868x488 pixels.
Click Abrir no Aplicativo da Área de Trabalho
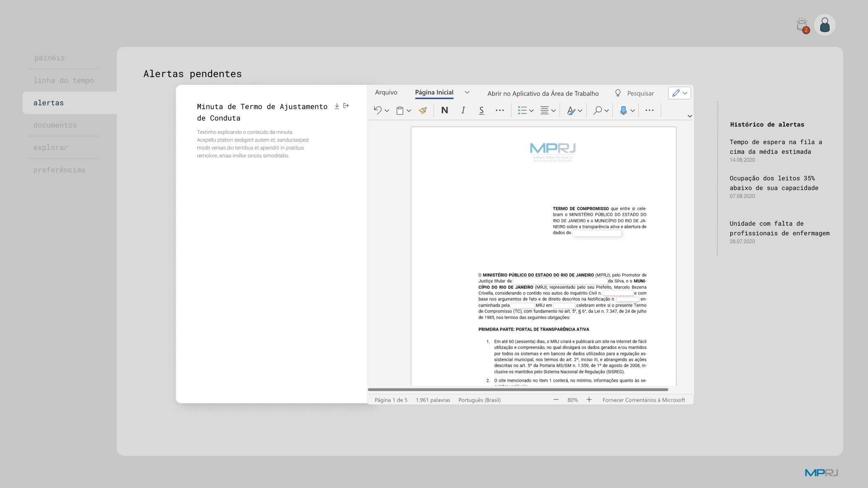(543, 93)
